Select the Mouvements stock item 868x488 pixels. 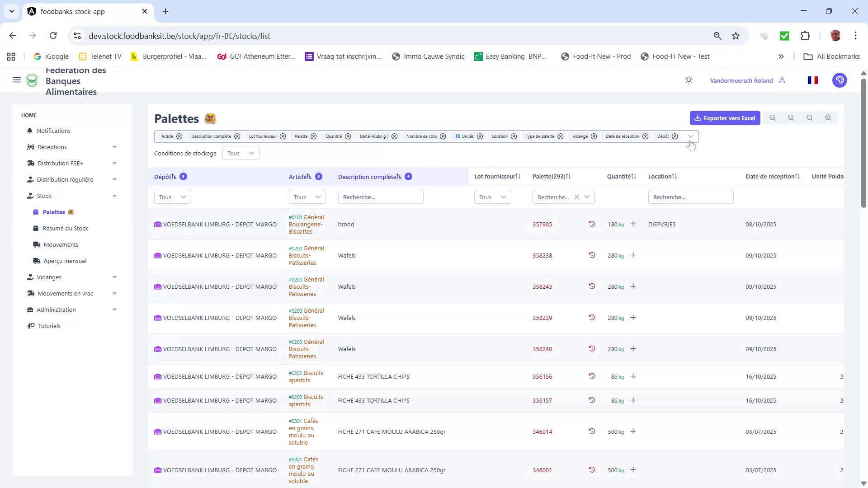[x=61, y=244]
